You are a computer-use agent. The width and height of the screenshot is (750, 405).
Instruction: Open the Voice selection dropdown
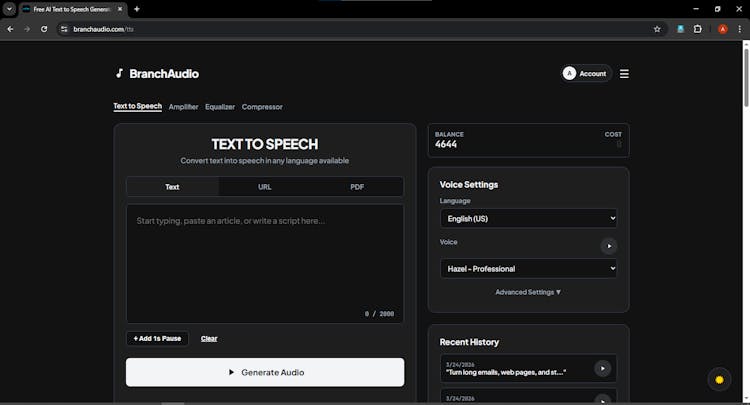(x=528, y=268)
